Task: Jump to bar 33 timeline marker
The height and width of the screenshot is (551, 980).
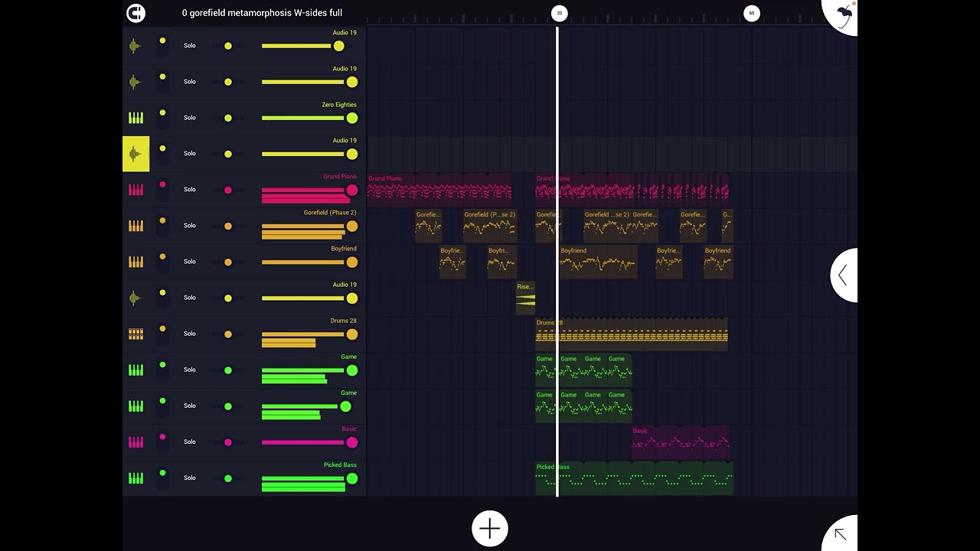Action: (x=559, y=13)
